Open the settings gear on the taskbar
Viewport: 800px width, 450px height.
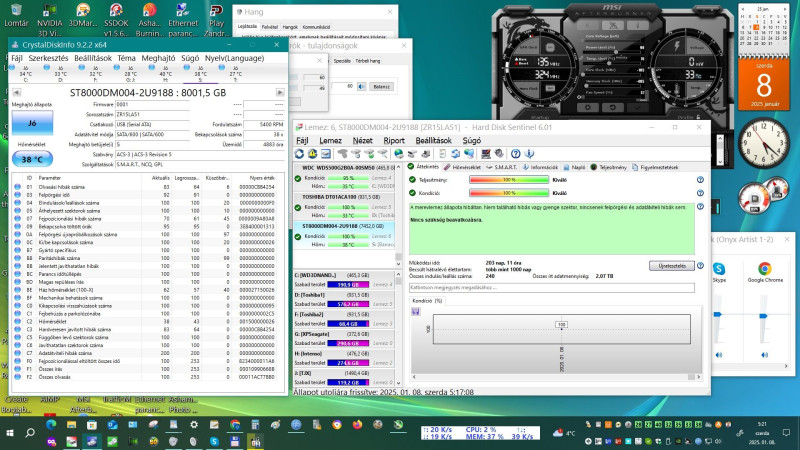194,424
